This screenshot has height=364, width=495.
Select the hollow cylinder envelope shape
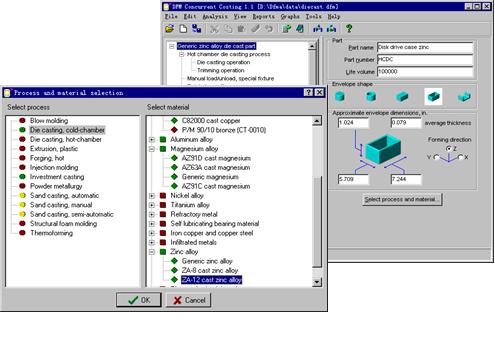point(371,97)
